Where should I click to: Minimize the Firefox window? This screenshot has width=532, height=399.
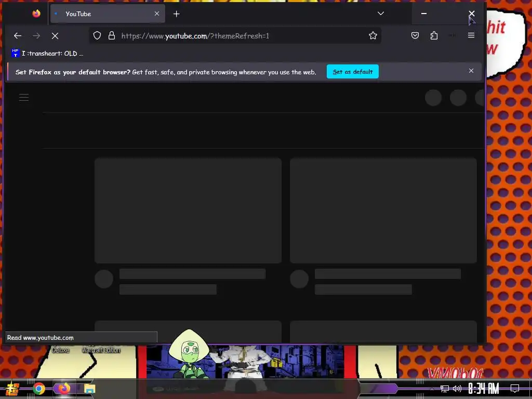pos(424,14)
